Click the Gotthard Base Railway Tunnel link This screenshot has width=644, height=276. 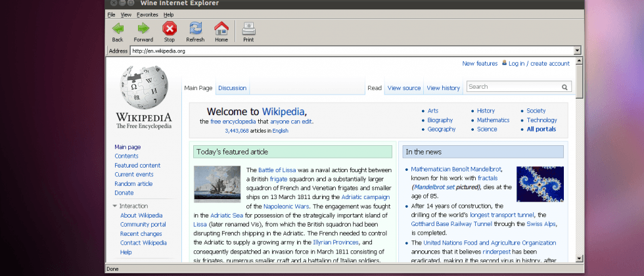tap(451, 224)
